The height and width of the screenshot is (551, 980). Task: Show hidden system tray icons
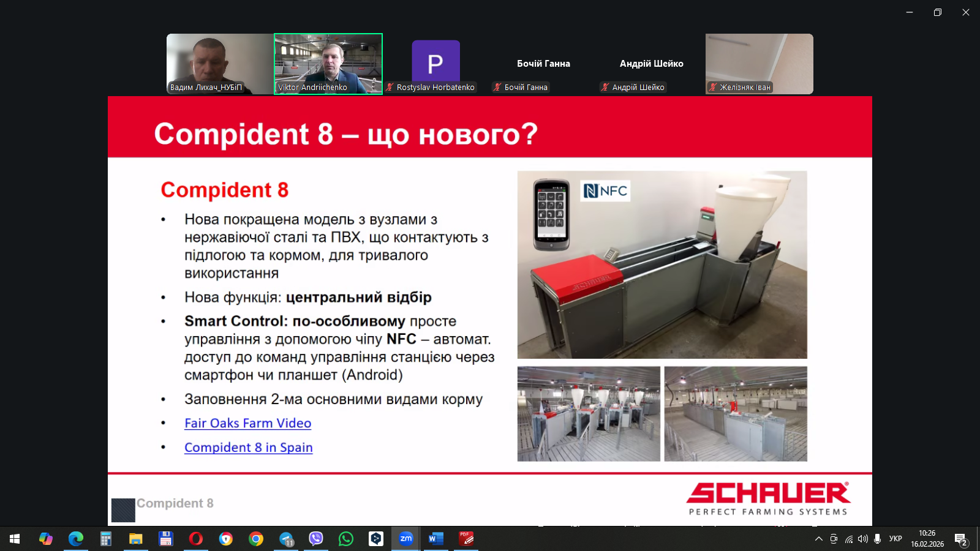pos(818,539)
